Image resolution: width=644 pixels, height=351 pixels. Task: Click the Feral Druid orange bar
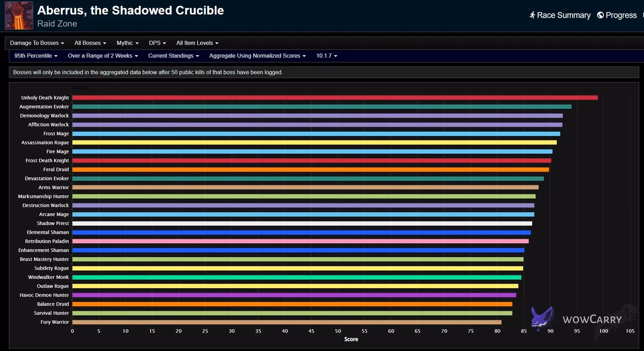coord(311,169)
